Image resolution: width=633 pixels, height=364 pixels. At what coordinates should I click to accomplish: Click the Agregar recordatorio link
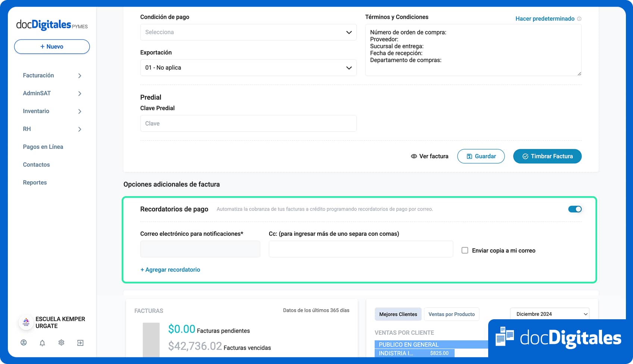point(170,270)
